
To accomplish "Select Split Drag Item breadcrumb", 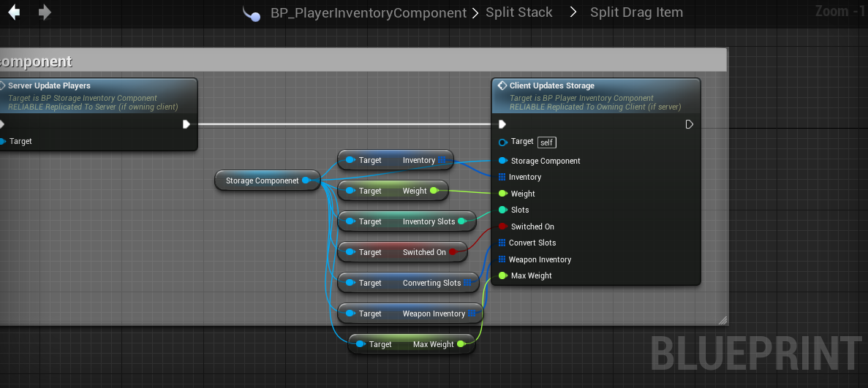I will [636, 12].
